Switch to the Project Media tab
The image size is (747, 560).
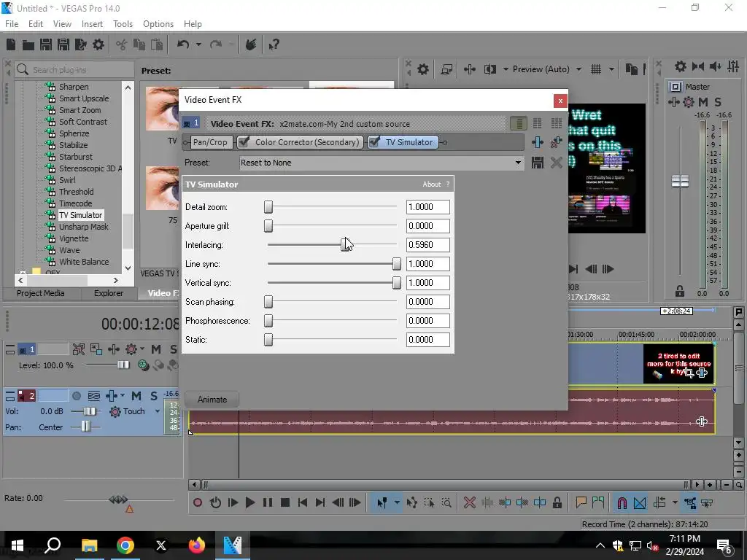[41, 293]
